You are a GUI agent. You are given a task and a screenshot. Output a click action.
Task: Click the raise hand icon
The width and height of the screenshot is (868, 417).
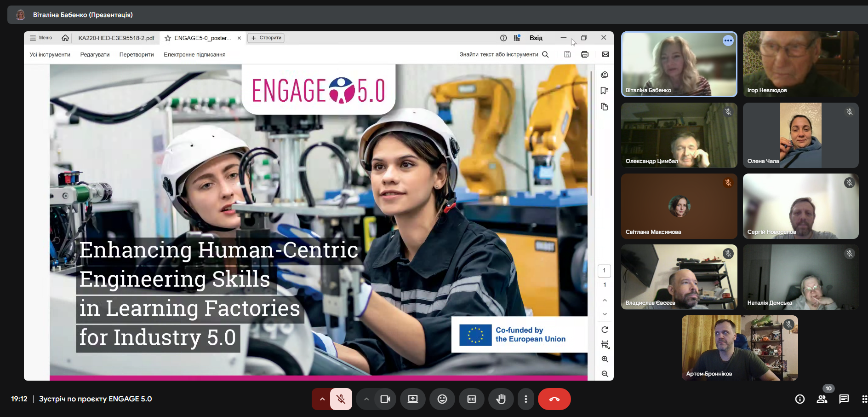pos(501,399)
